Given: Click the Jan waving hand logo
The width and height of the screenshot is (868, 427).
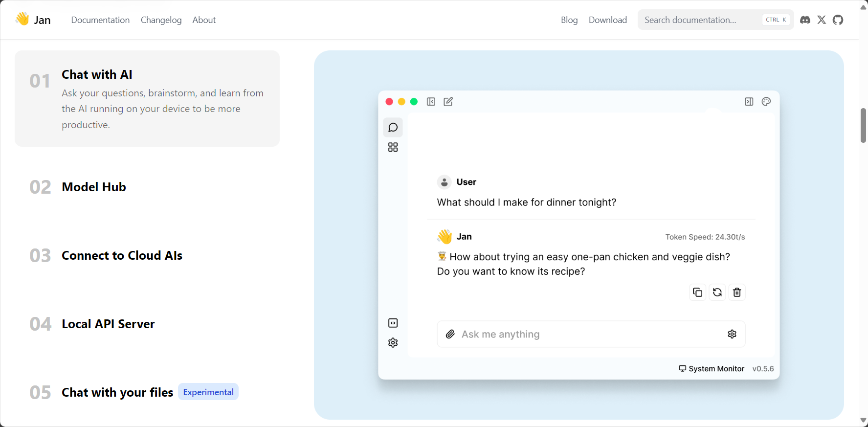Looking at the screenshot, I should point(22,19).
